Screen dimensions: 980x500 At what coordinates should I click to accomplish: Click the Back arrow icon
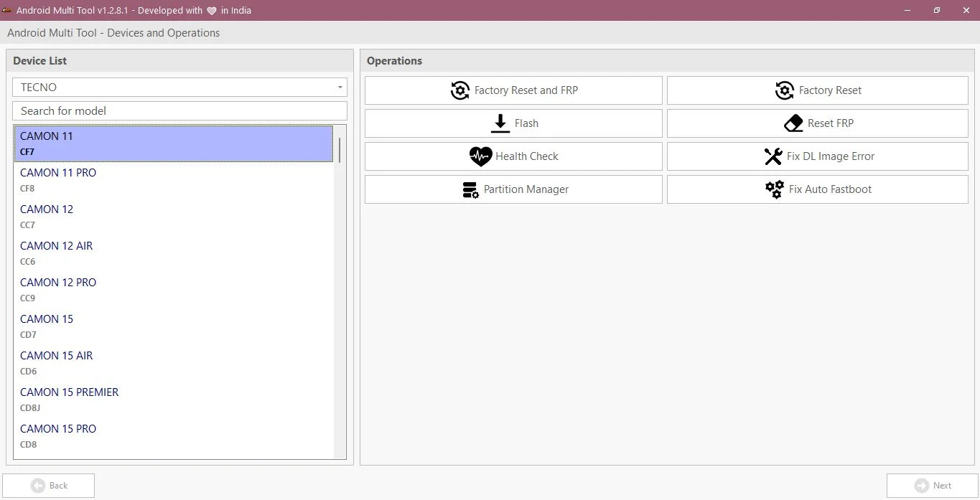[x=38, y=486]
